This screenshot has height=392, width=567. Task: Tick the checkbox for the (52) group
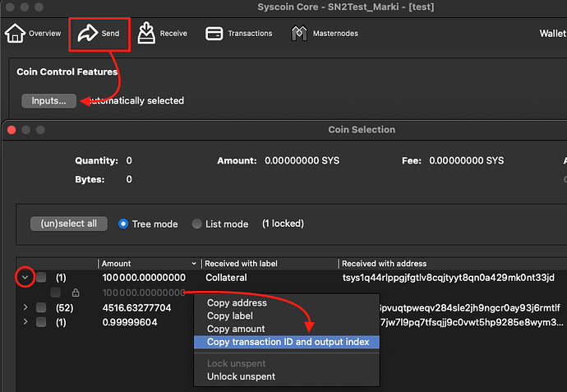click(41, 308)
